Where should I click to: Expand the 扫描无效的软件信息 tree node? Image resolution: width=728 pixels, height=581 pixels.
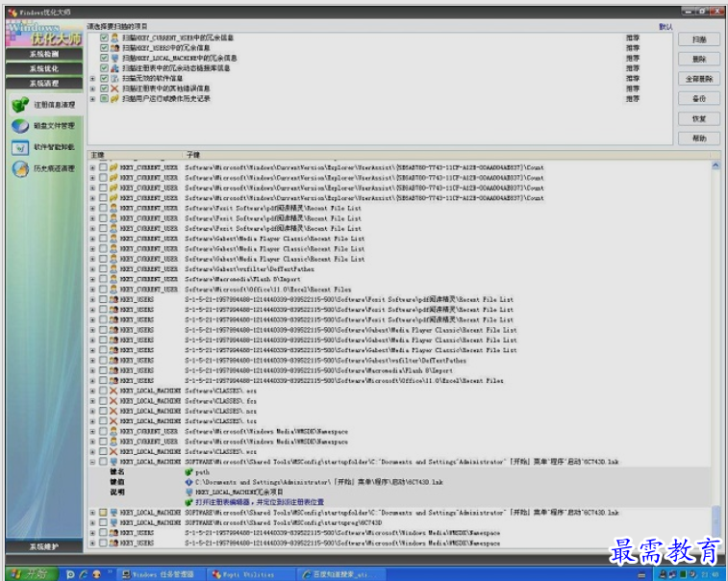coord(93,79)
